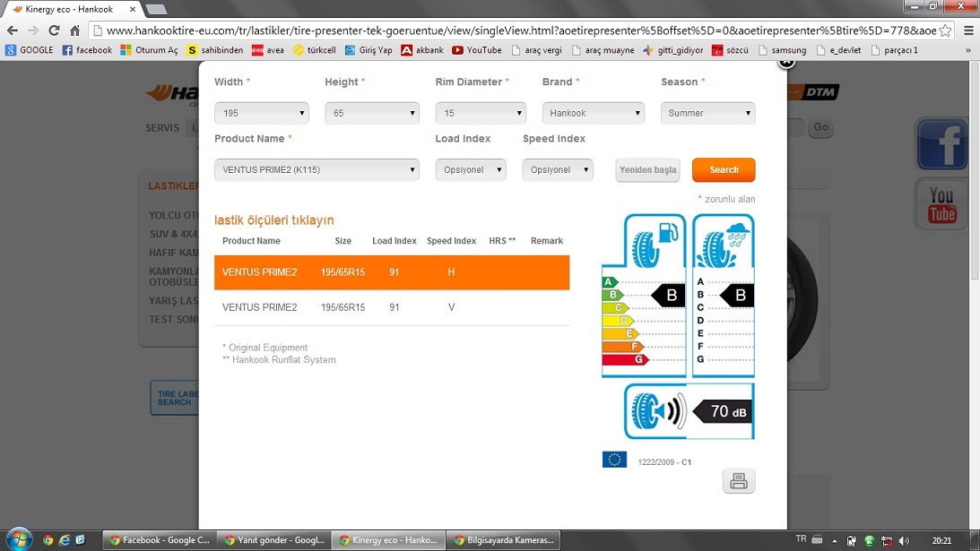Open the Windows Start menu
The height and width of the screenshot is (551, 980).
tap(19, 539)
